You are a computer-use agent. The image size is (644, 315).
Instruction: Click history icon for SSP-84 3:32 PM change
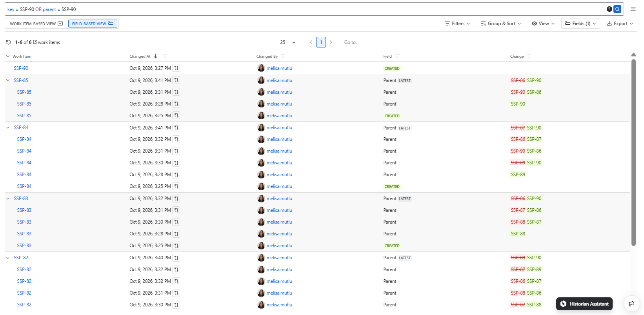[176, 139]
